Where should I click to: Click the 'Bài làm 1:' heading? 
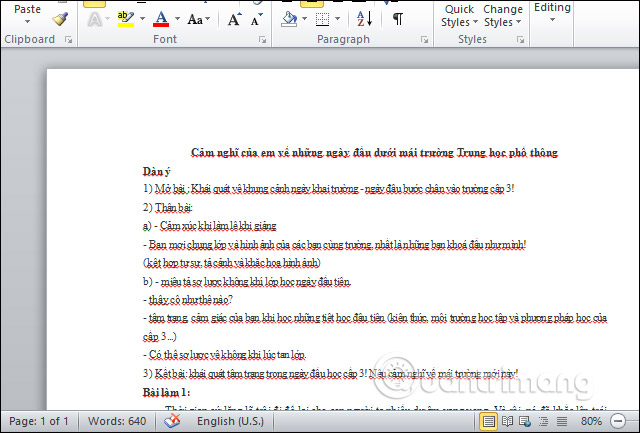(166, 393)
